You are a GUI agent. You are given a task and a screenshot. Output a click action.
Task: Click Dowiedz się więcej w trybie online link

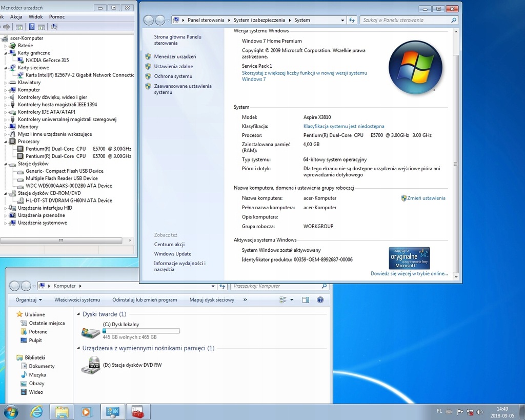tap(409, 273)
